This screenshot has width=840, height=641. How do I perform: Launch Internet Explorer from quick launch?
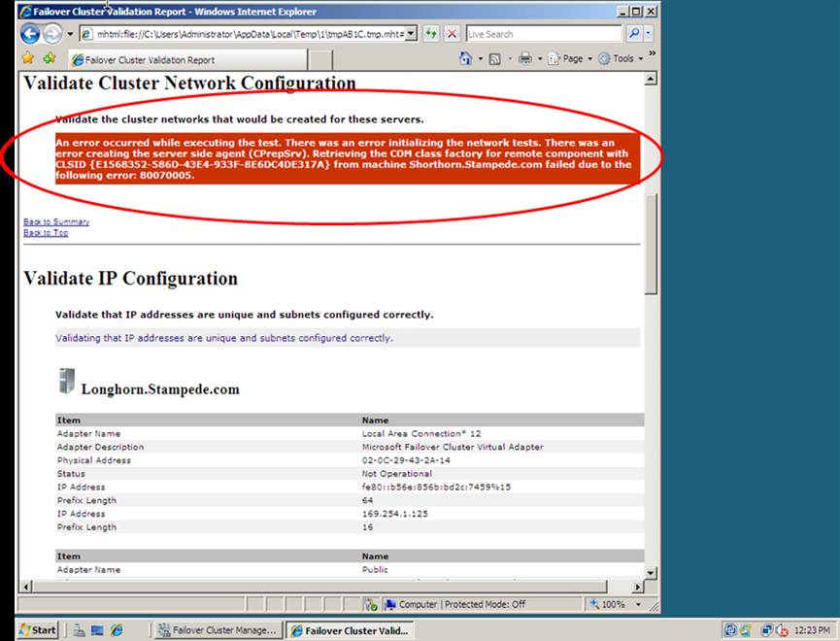117,631
